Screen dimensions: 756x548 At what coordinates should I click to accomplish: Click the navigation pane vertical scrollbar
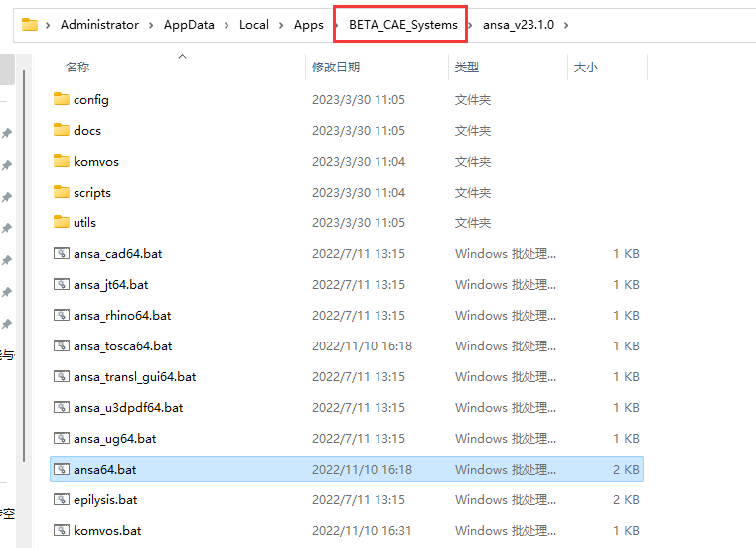[23, 266]
